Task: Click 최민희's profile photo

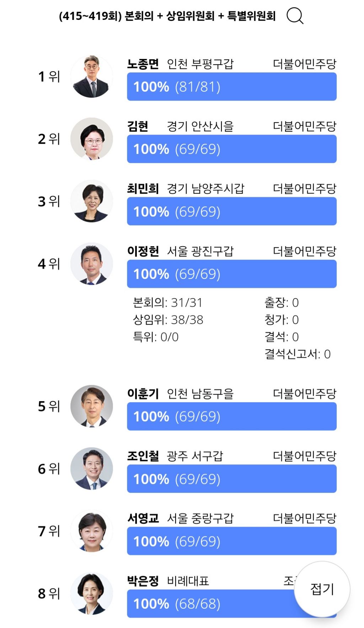Action: pyautogui.click(x=92, y=201)
